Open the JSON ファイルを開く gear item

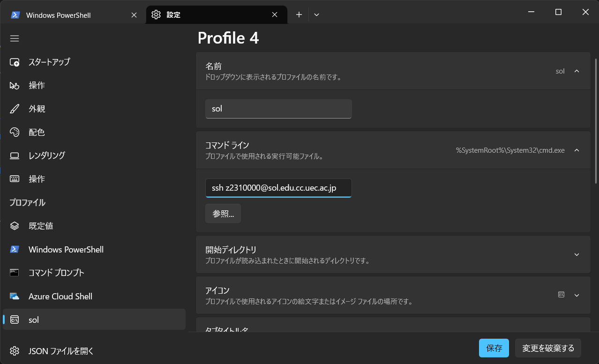click(61, 351)
